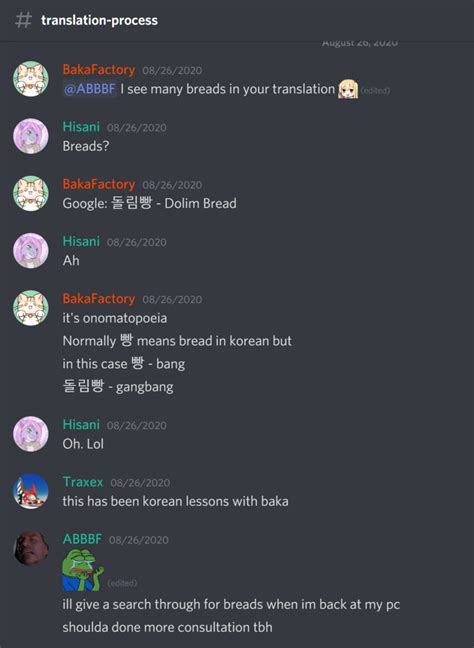Click the Traxex username
Image resolution: width=474 pixels, height=648 pixels.
(83, 482)
